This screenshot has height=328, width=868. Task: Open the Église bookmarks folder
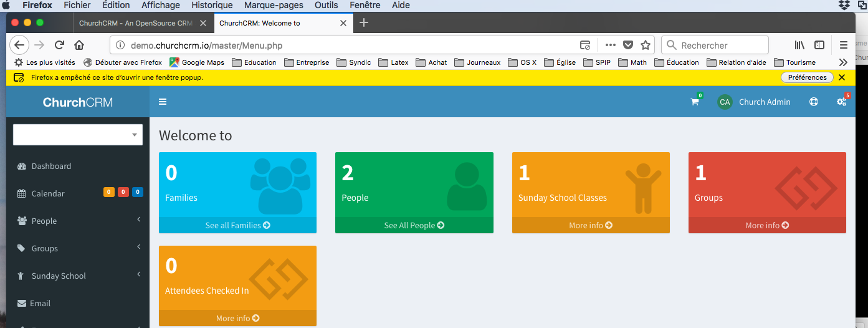560,62
